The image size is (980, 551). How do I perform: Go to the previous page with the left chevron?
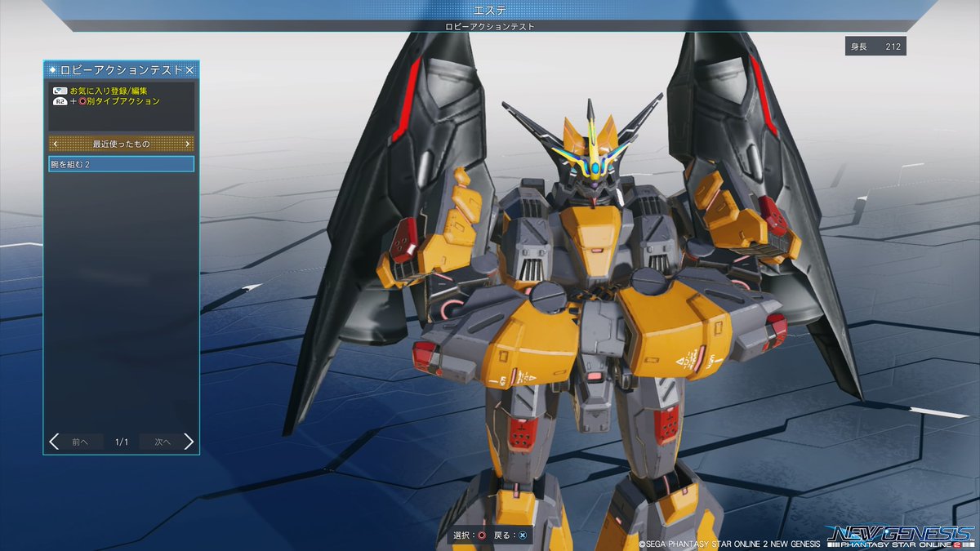coord(54,442)
